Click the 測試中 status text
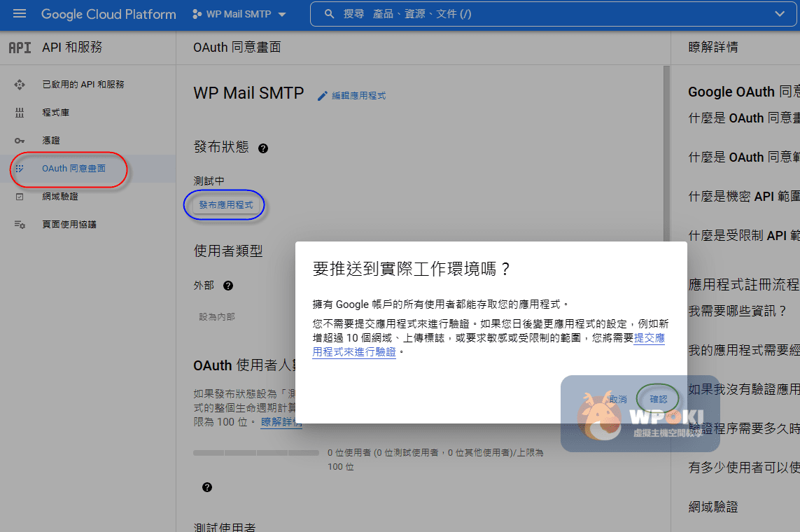The height and width of the screenshot is (532, 800). 209,181
